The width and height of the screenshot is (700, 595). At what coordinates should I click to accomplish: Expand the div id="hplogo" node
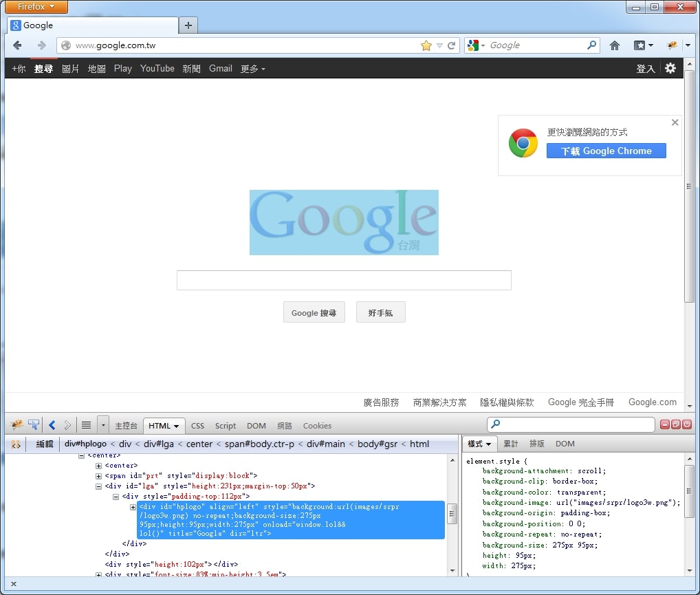click(133, 507)
